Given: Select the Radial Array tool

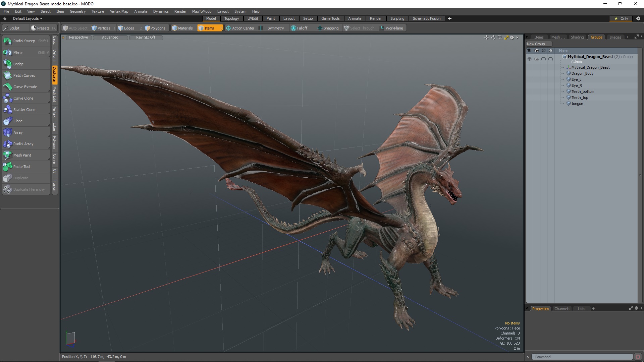Looking at the screenshot, I should [x=26, y=144].
